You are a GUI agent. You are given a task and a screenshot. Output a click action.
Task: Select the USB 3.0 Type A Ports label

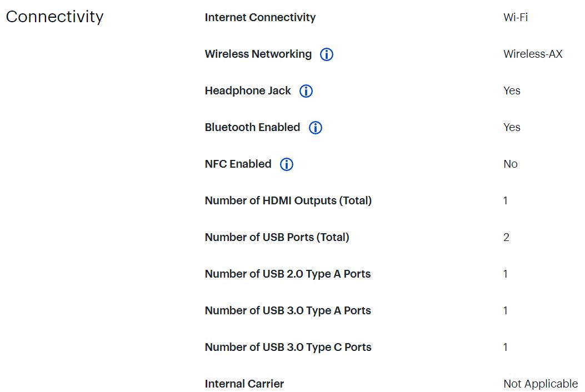click(x=288, y=310)
